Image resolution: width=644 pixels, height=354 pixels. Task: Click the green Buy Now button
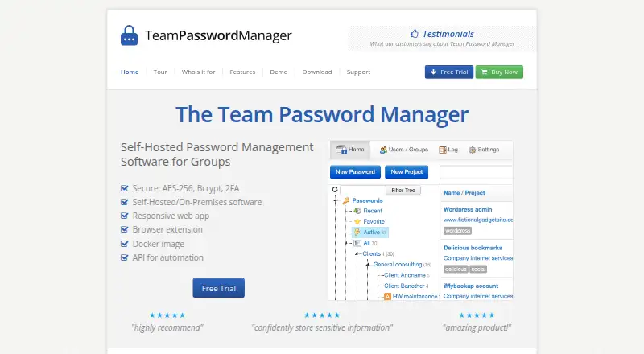(499, 72)
